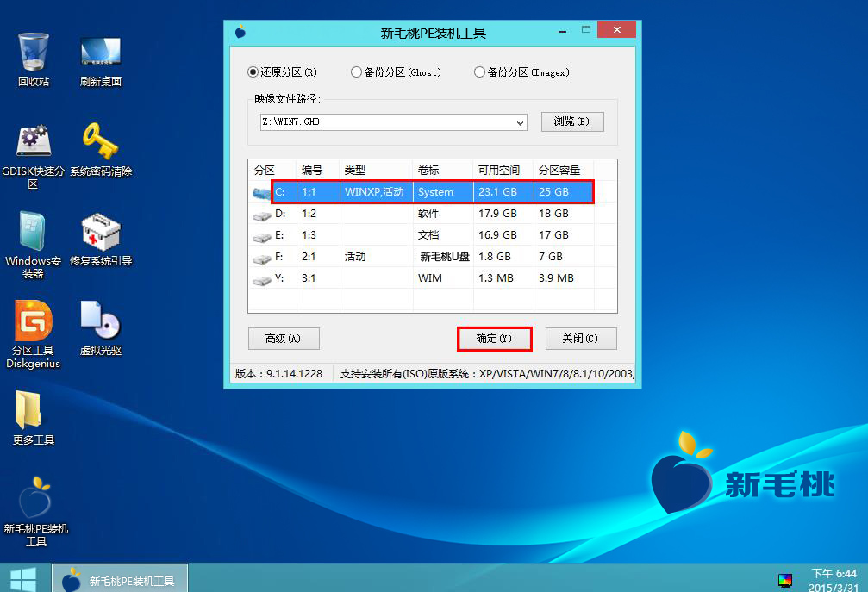This screenshot has width=868, height=592.
Task: Open the Recycle Bin (回收站) desktop icon
Action: (x=34, y=59)
